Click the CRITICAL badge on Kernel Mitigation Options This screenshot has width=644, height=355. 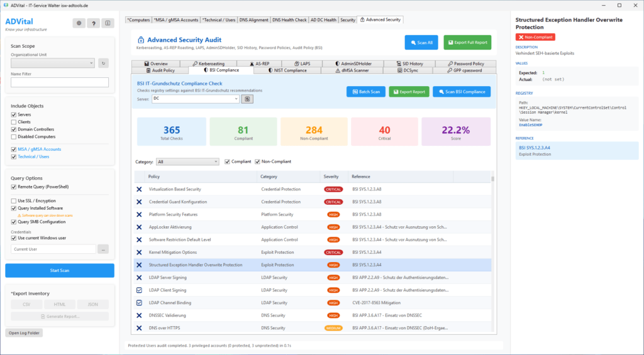click(333, 253)
